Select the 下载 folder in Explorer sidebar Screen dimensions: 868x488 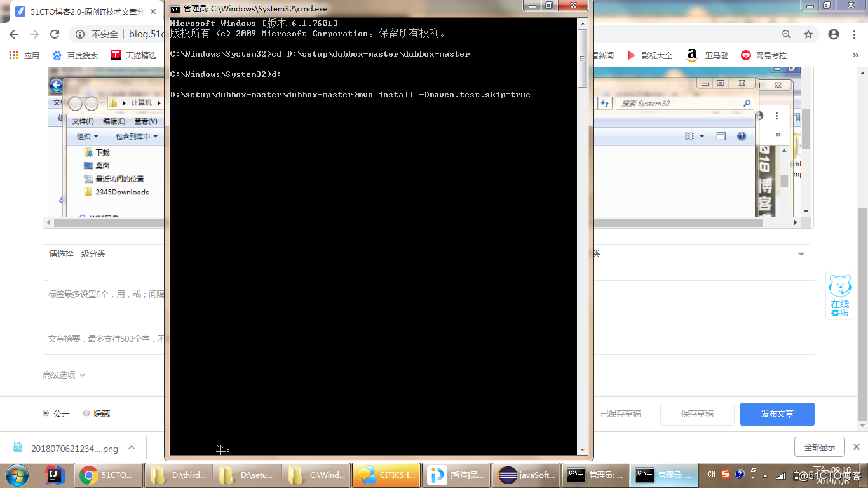tap(97, 152)
